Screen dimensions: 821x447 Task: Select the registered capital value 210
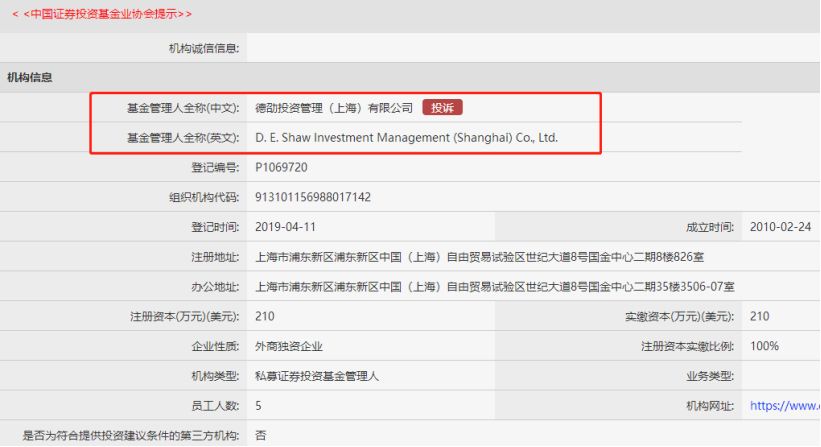[x=264, y=316]
